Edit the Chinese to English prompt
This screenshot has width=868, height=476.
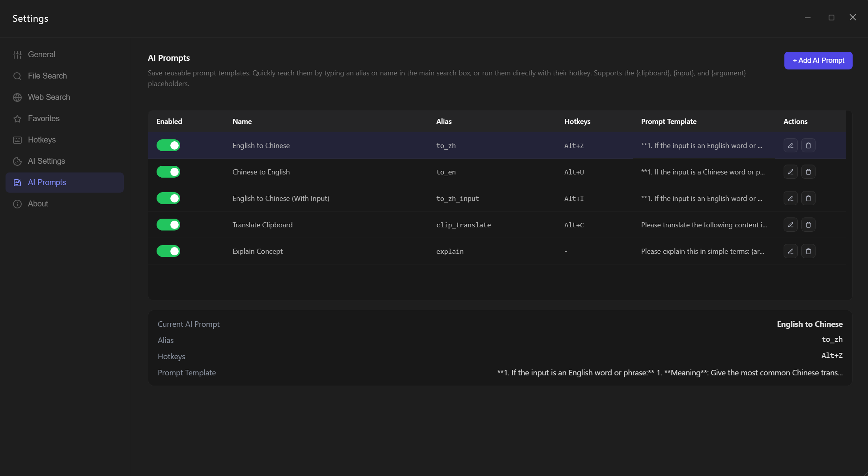coord(790,172)
